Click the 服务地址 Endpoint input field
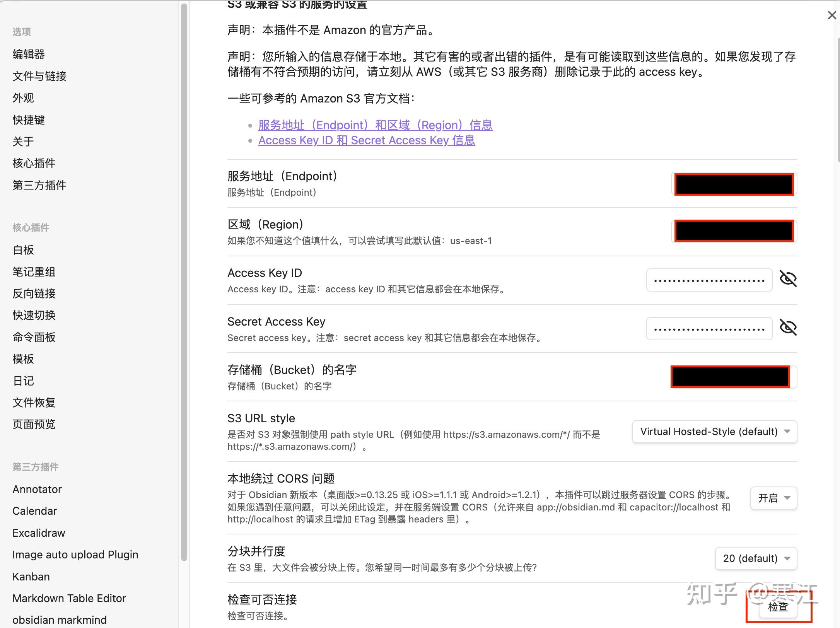840x628 pixels. point(734,184)
